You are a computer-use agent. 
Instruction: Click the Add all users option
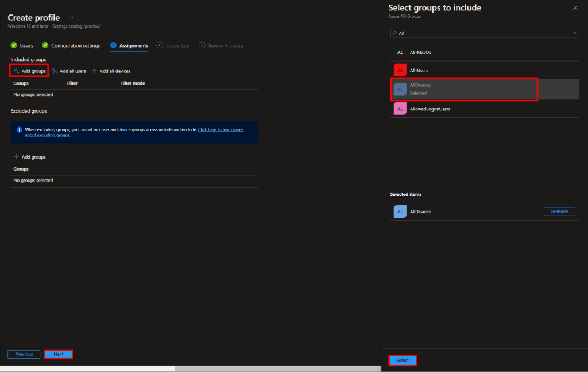(x=68, y=71)
